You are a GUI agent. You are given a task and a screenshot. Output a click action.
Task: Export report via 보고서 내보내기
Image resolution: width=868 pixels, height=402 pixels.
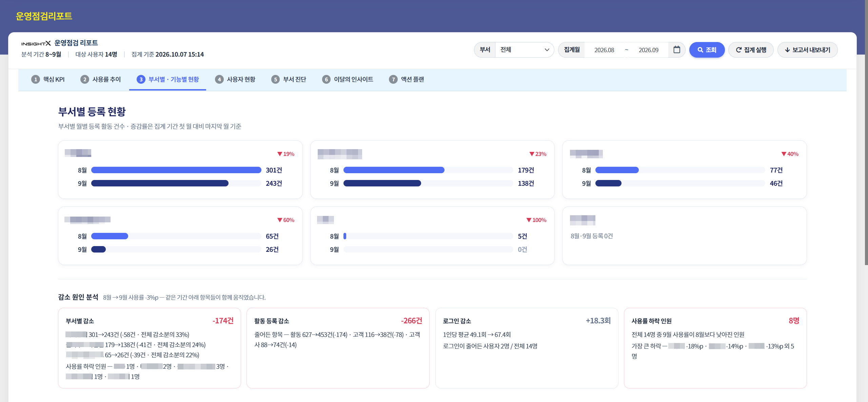click(807, 50)
